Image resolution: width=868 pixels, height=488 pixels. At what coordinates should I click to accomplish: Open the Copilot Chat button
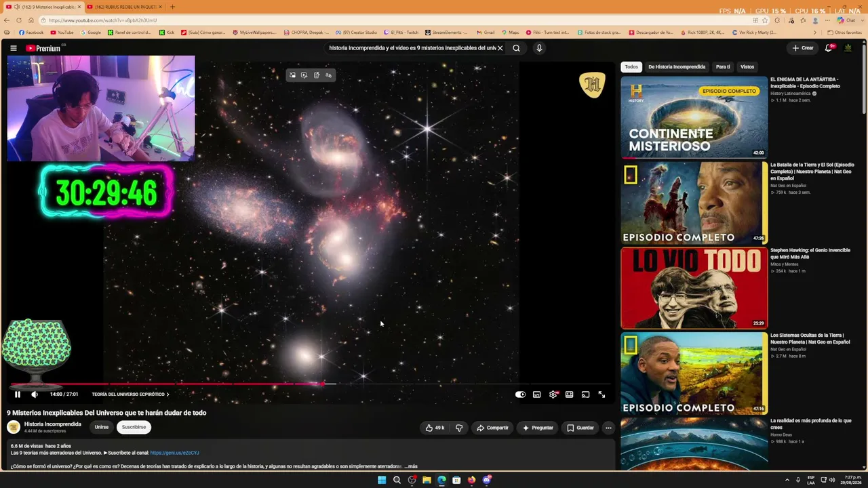(846, 20)
